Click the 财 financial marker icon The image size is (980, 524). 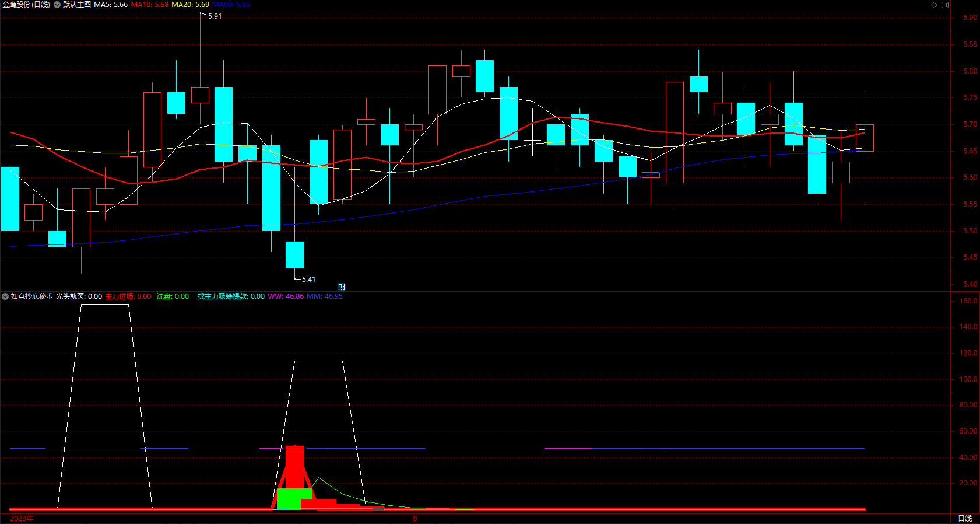[x=342, y=287]
